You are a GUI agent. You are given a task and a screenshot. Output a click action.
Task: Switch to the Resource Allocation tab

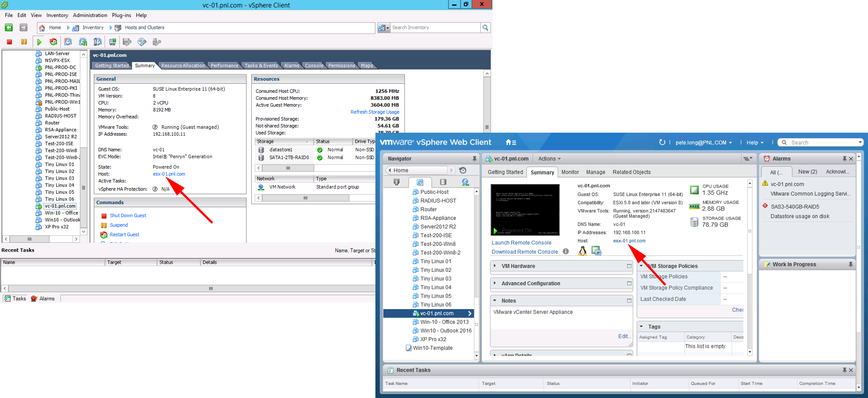(x=183, y=65)
